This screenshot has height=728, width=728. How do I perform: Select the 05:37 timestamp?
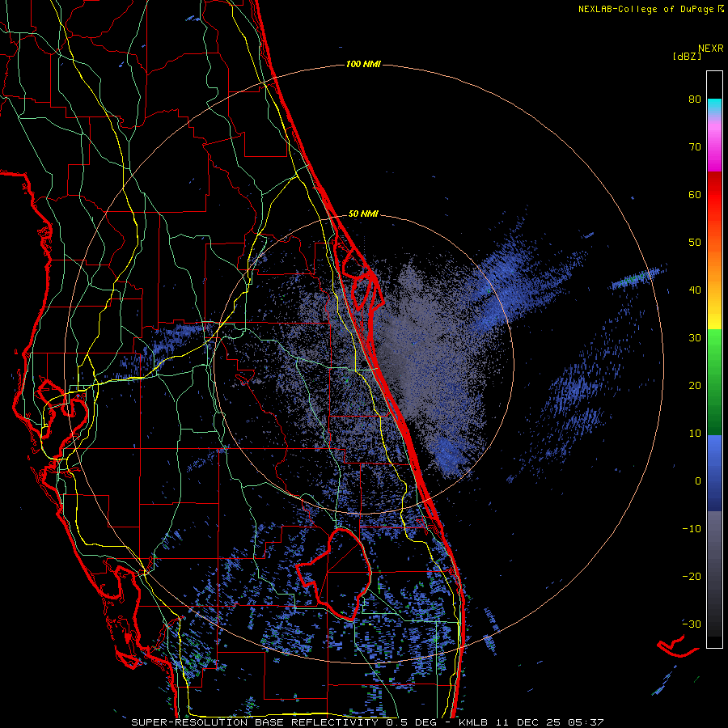pos(587,722)
